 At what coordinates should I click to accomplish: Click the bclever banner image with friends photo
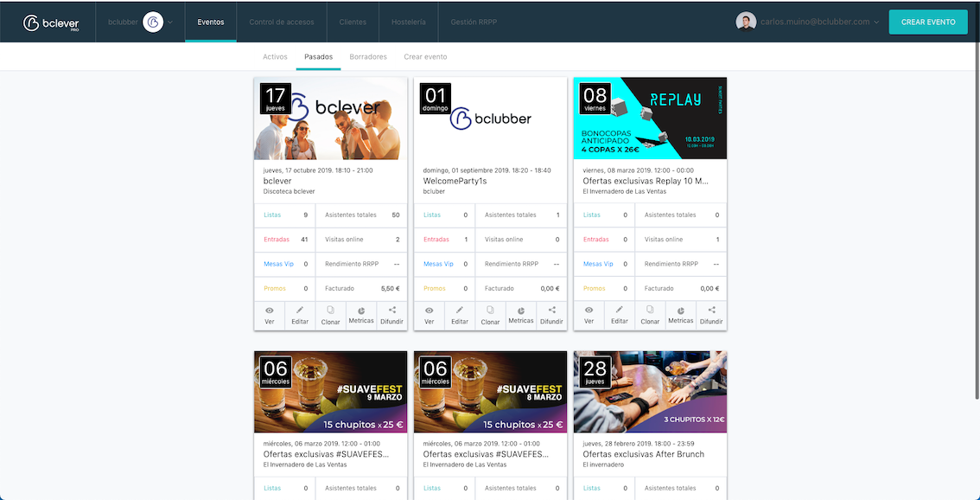331,119
